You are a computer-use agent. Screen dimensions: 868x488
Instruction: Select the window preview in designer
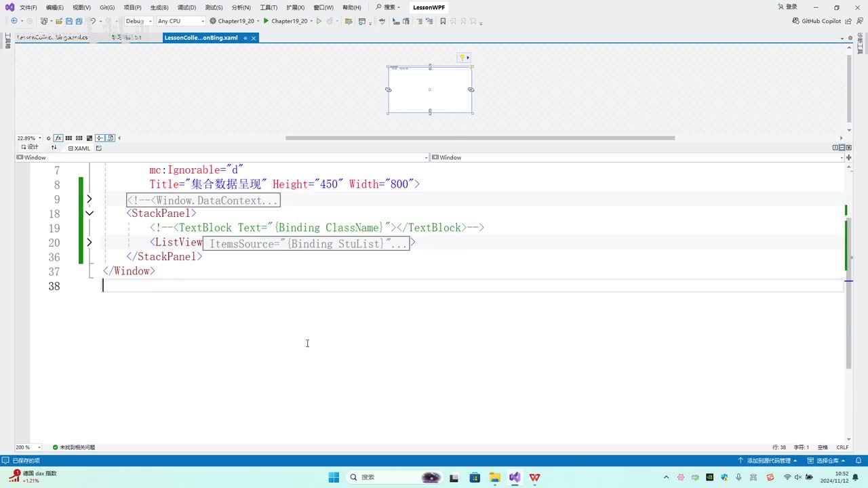pos(430,89)
